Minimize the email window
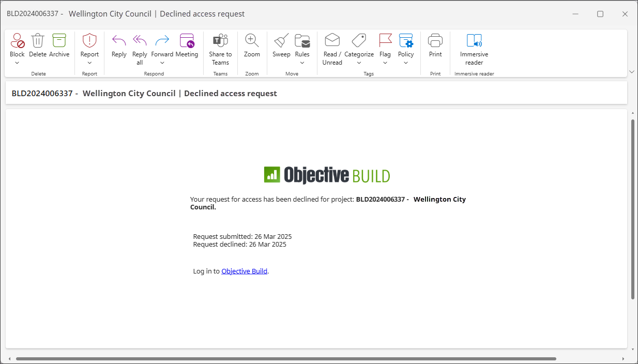This screenshot has width=638, height=364. (575, 14)
